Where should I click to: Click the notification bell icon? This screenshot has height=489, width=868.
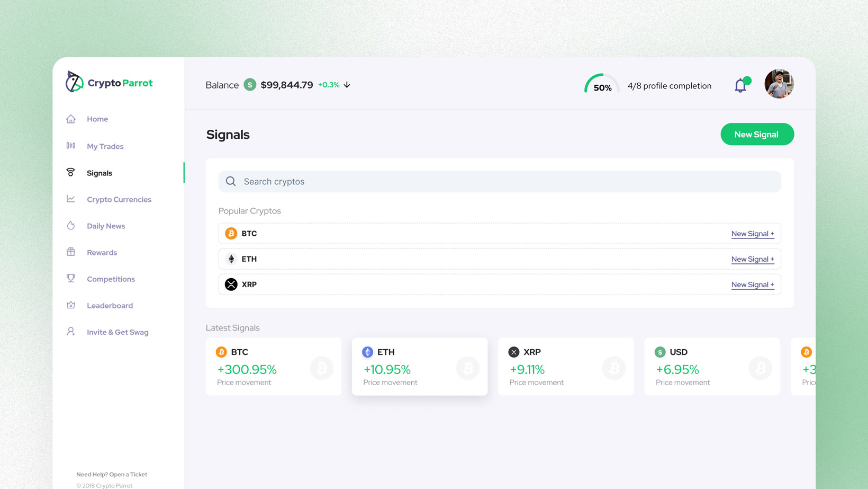pos(740,85)
